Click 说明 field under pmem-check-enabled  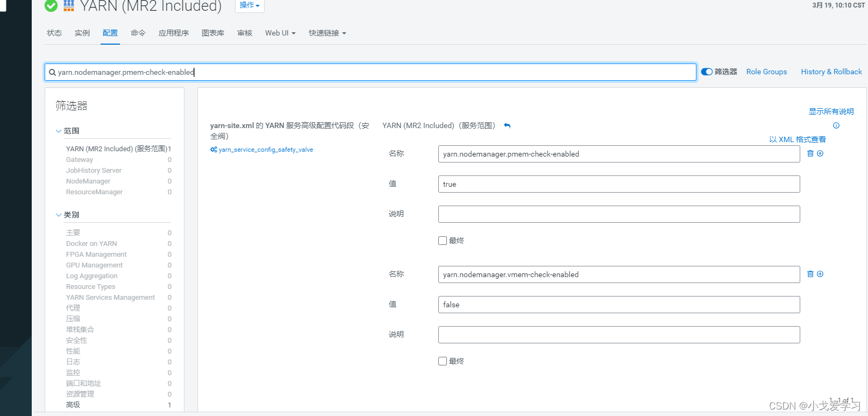[619, 214]
